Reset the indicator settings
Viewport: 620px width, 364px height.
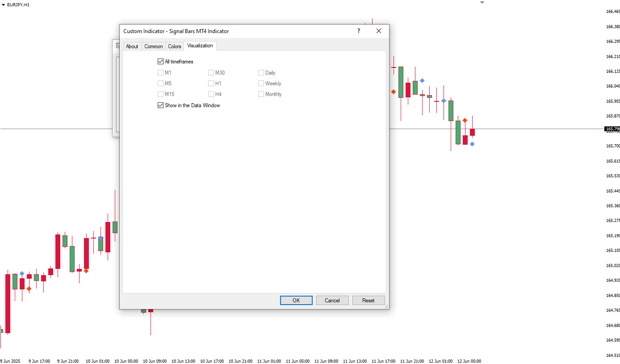(x=369, y=300)
